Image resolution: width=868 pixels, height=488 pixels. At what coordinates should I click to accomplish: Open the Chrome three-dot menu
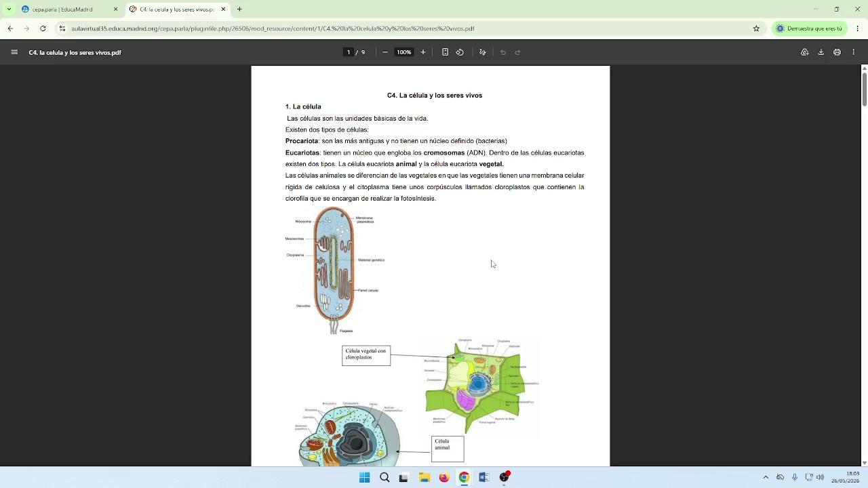click(858, 28)
